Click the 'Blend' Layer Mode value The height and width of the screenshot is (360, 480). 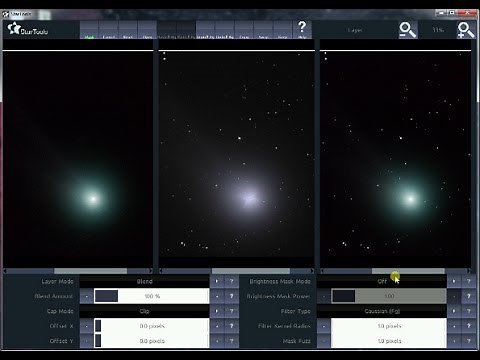coord(145,281)
